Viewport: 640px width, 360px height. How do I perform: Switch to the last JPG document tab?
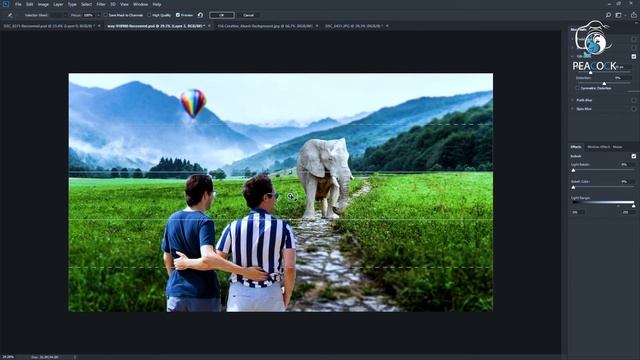click(353, 26)
